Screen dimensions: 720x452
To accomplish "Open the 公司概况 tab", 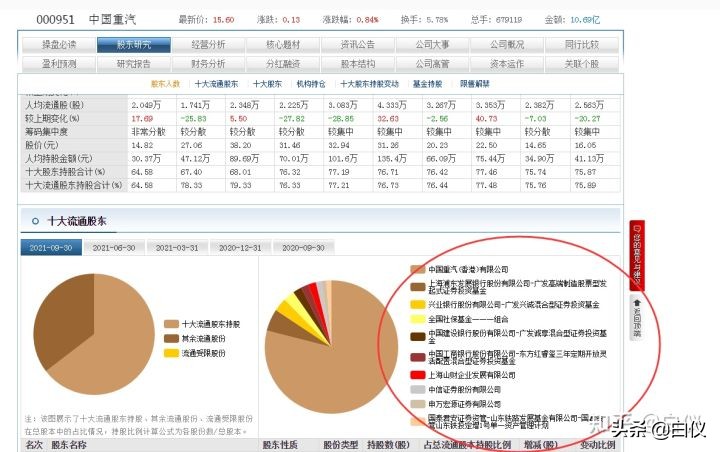I will pos(507,45).
